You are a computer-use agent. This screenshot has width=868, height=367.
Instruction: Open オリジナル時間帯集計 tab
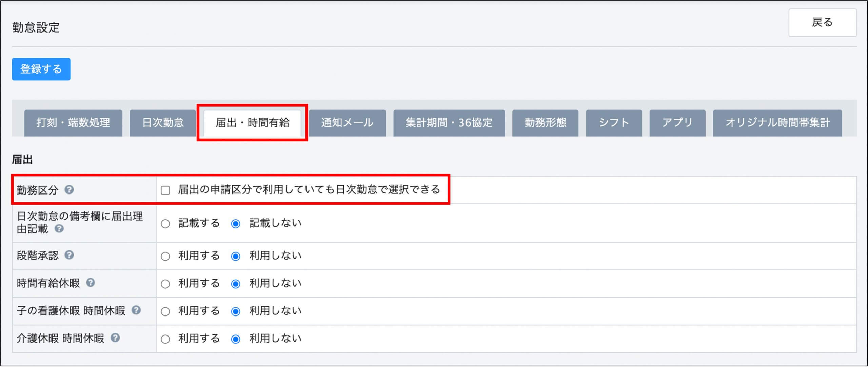point(777,123)
